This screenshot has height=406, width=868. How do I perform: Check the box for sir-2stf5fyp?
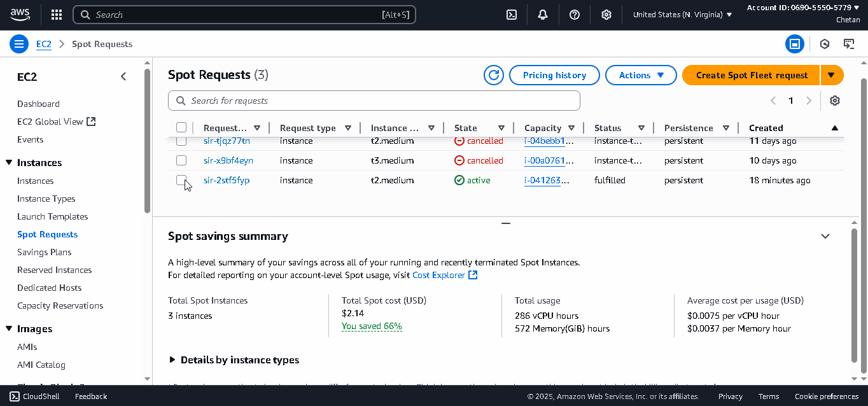tap(181, 180)
